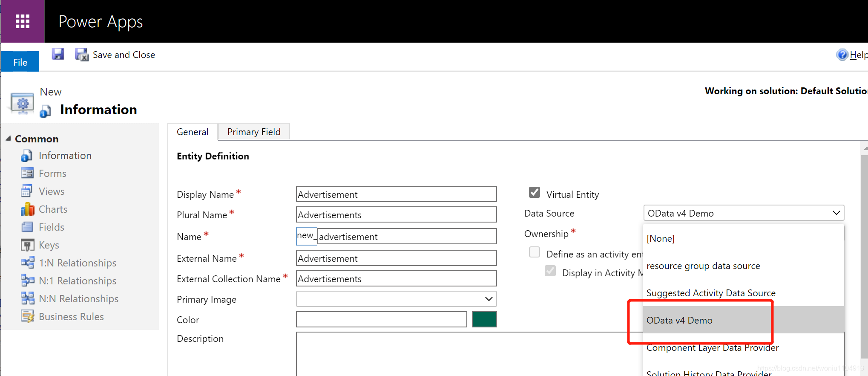Click the Keys icon in sidebar
Screen dimensions: 868x376
pyautogui.click(x=27, y=245)
